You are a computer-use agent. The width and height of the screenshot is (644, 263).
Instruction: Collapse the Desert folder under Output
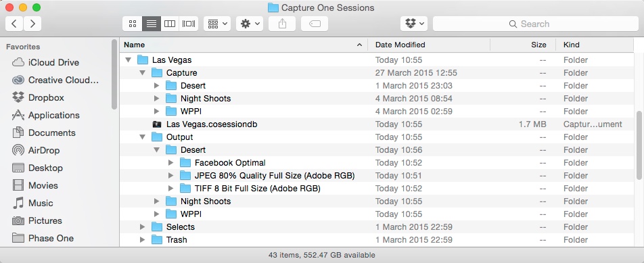(x=156, y=150)
